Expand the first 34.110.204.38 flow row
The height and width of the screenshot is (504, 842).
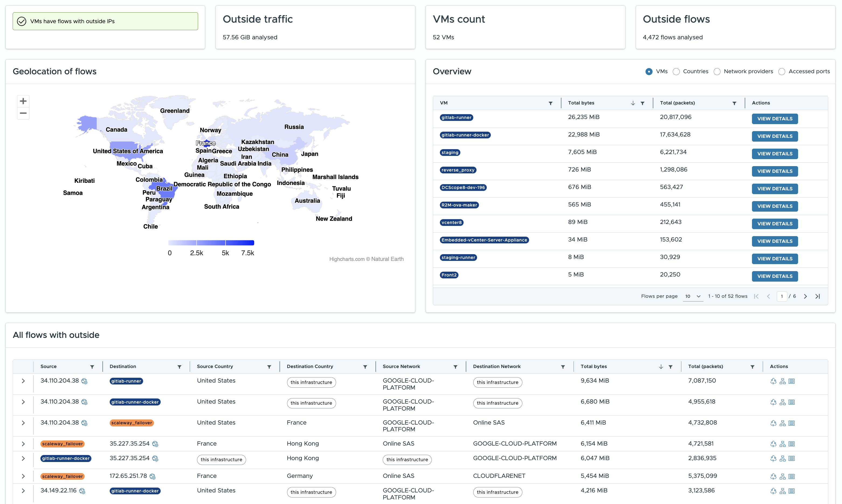click(x=23, y=381)
